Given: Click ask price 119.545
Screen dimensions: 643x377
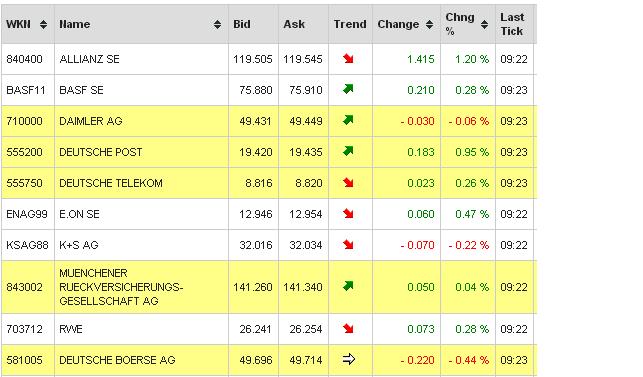Looking at the screenshot, I should click(303, 59).
